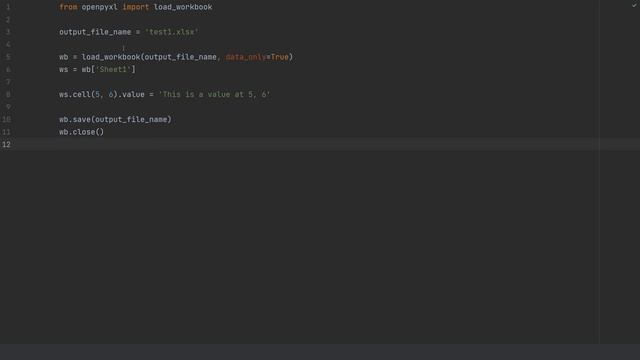The image size is (640, 360).
Task: Click the 'import' keyword on line 1
Action: [136, 7]
